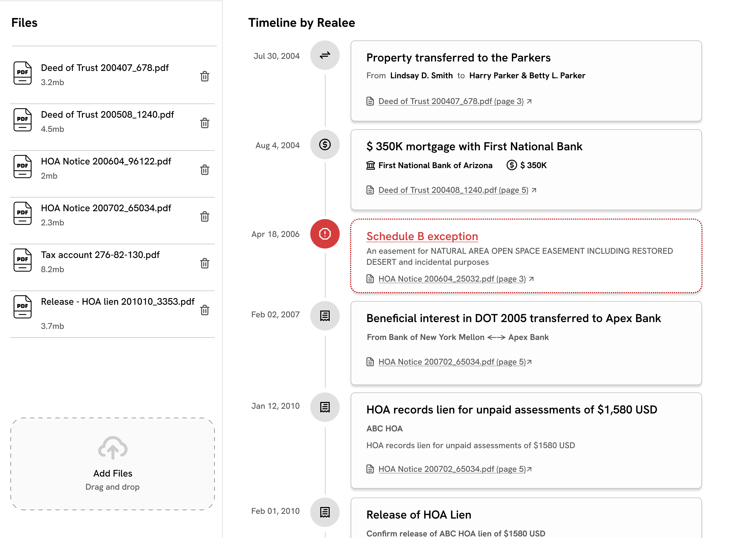Viewport: 756px width, 538px height.
Task: Open Deed of Trust 200407_678.pdf (page 3) link
Action: (x=450, y=101)
